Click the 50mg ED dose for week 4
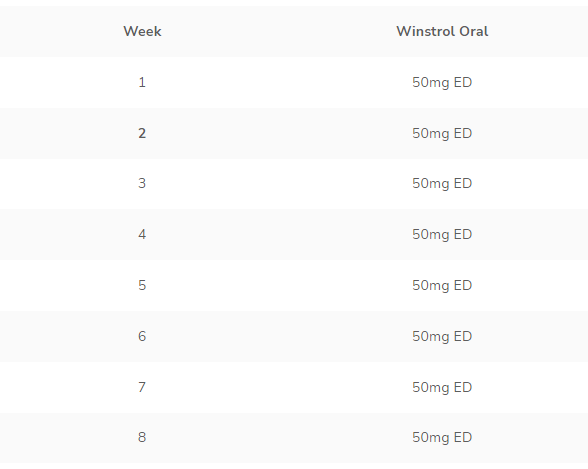This screenshot has width=588, height=469. (x=442, y=235)
